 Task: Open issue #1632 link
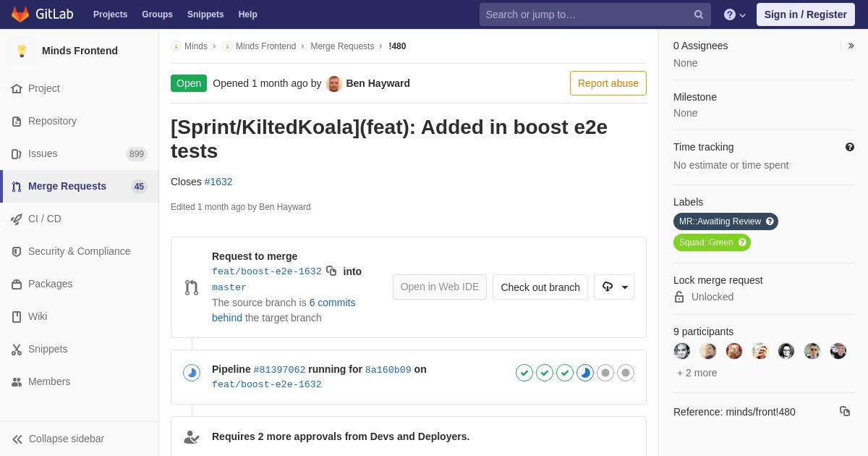(218, 182)
